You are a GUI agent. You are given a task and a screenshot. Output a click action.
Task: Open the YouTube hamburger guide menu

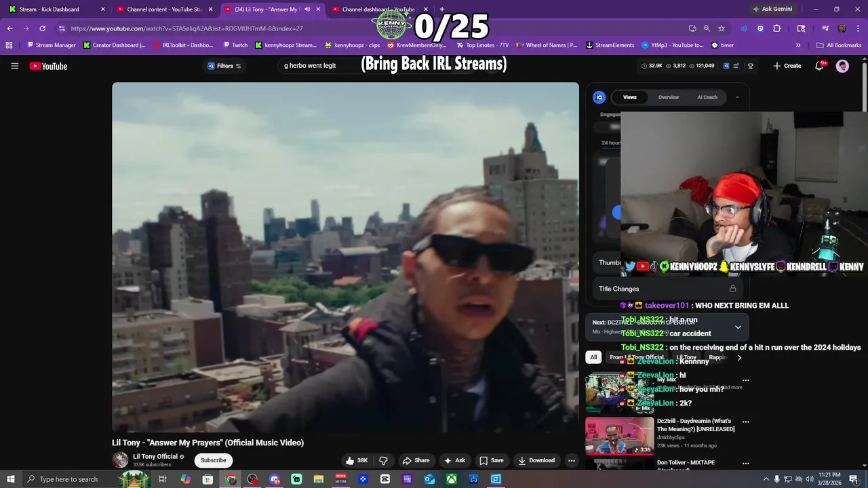(14, 66)
